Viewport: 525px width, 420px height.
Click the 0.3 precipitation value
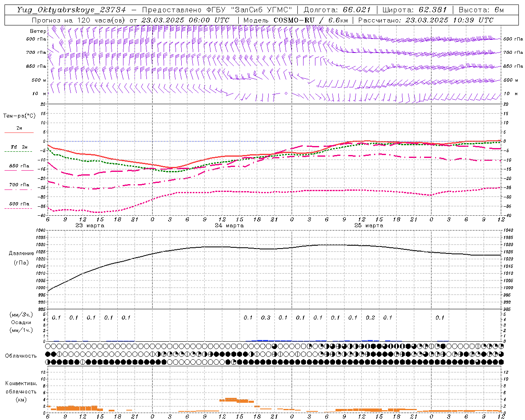pos(266,317)
